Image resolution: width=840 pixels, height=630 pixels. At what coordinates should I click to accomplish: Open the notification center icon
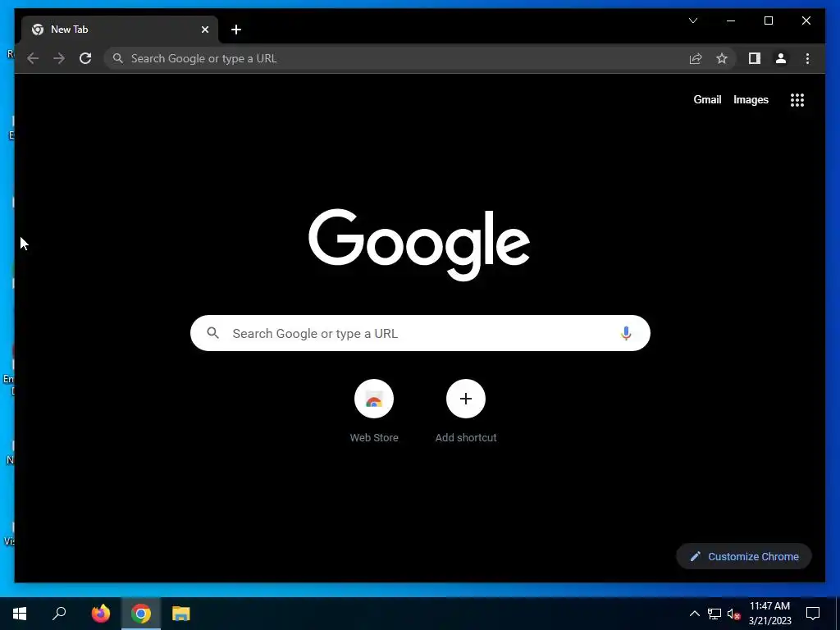(813, 614)
